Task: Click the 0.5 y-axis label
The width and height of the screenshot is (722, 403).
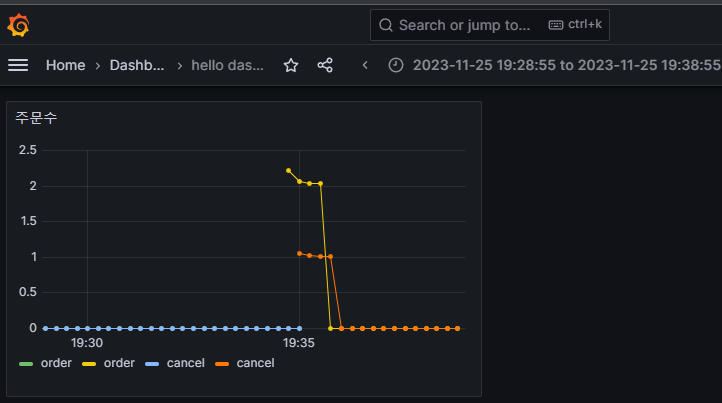Action: point(28,292)
